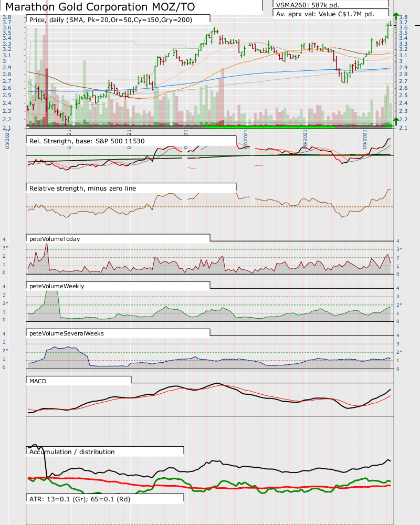Click the bright green bar segment under price chart

[x=270, y=127]
